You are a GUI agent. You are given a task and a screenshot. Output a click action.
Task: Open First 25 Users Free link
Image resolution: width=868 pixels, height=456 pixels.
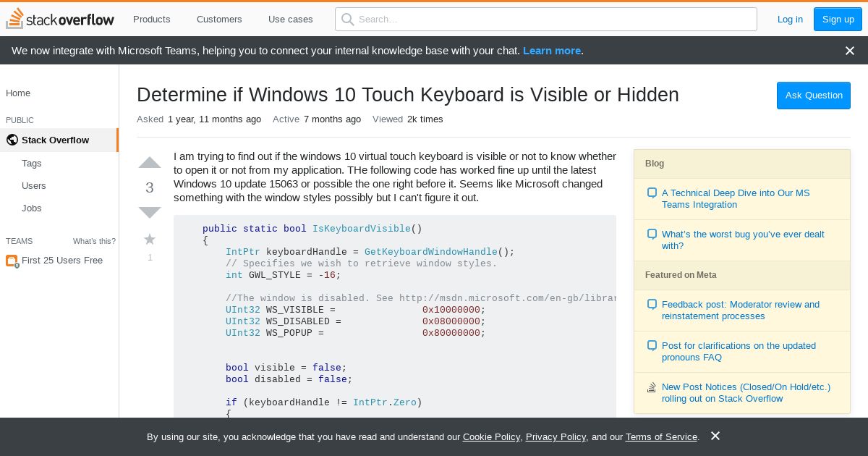(62, 261)
